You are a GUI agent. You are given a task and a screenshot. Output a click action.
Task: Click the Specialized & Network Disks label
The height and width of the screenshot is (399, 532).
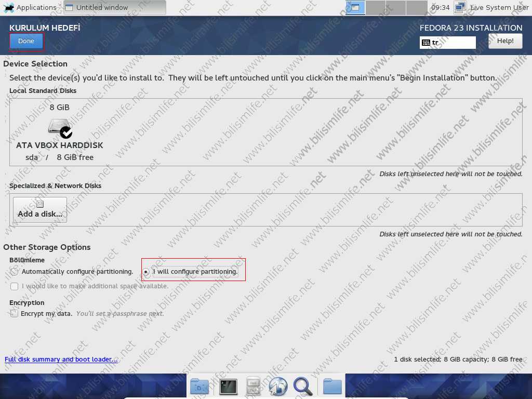pos(55,185)
